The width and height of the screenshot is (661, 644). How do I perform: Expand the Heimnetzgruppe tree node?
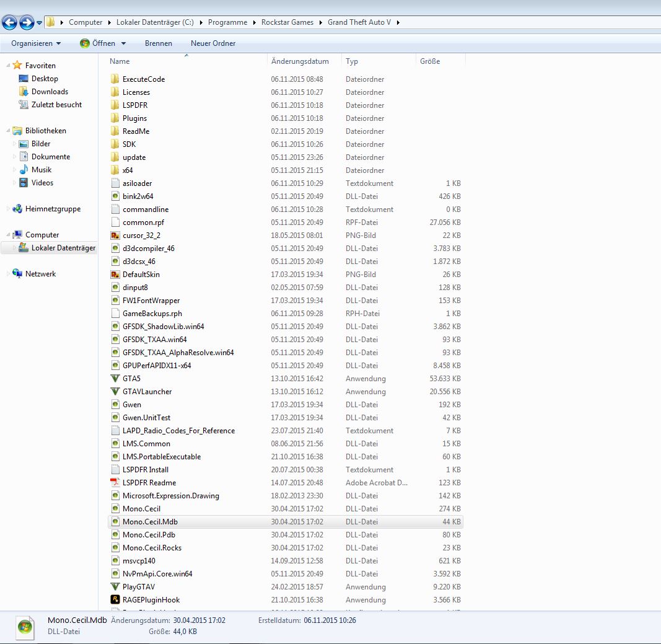point(8,209)
